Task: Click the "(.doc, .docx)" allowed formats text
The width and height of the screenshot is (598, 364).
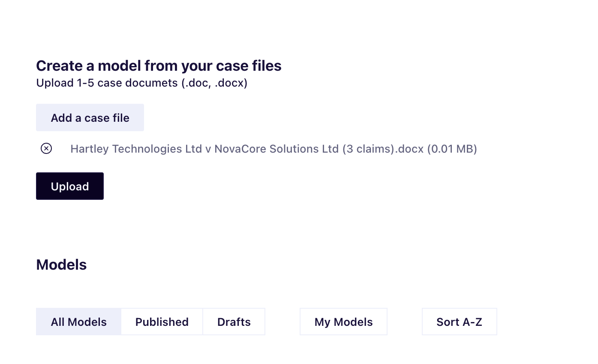Action: 214,83
